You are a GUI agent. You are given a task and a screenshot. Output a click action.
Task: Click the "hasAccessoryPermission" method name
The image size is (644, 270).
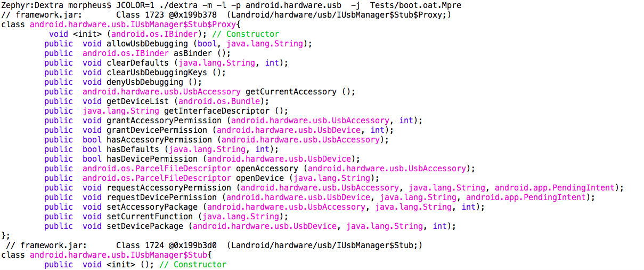159,140
